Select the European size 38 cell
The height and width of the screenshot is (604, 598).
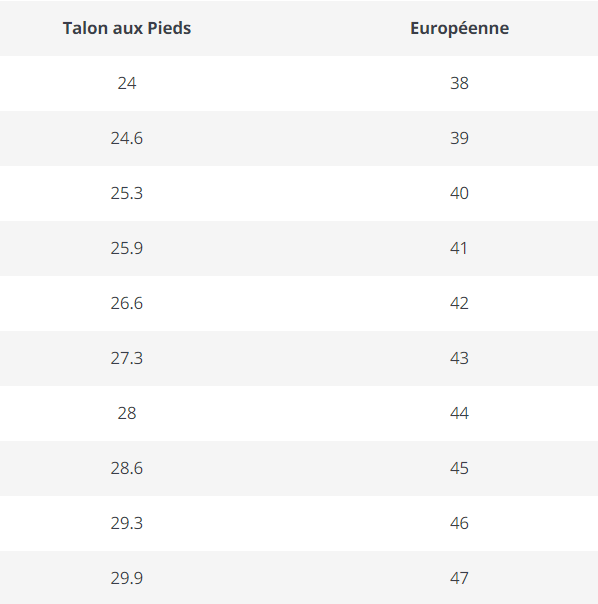pos(459,83)
